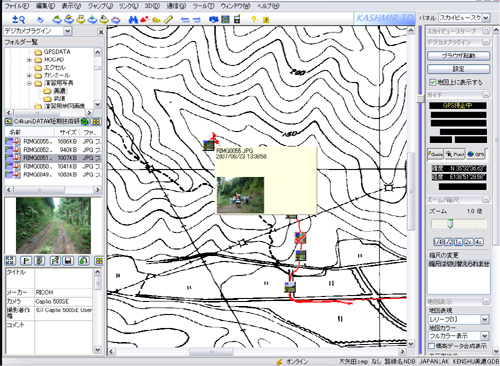Click the RIMG0055 popup photo thumbnail
Image resolution: width=500 pixels, height=366 pixels.
point(240,195)
